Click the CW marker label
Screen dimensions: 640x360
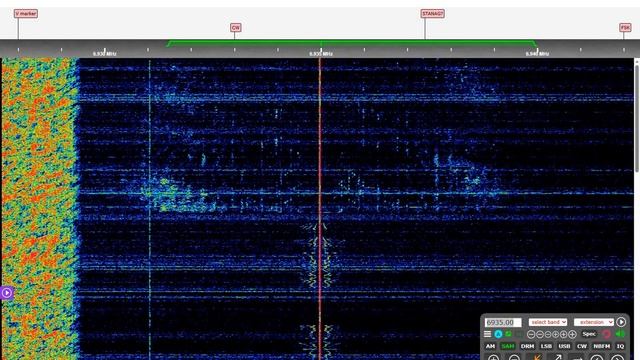pos(236,27)
